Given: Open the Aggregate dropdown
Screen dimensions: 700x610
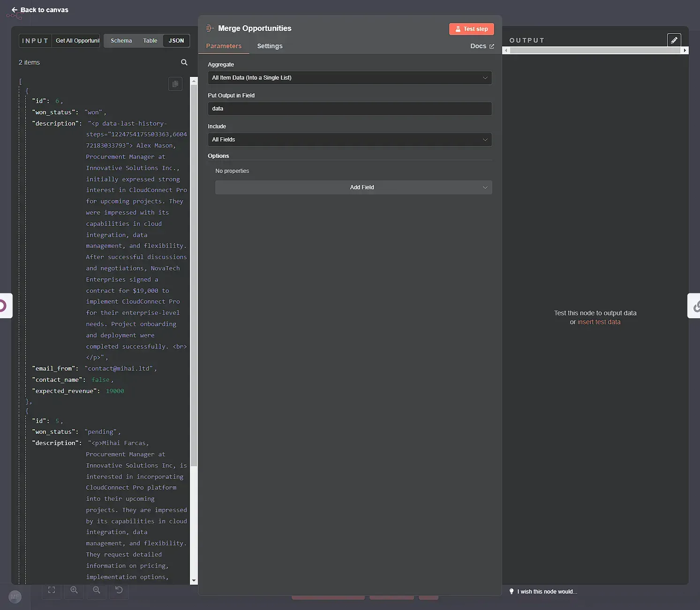Looking at the screenshot, I should point(349,78).
